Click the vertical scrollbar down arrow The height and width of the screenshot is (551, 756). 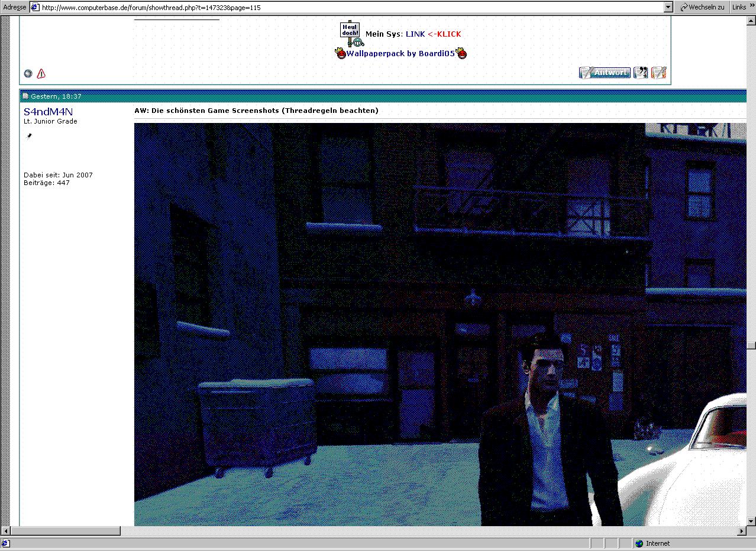[x=751, y=522]
